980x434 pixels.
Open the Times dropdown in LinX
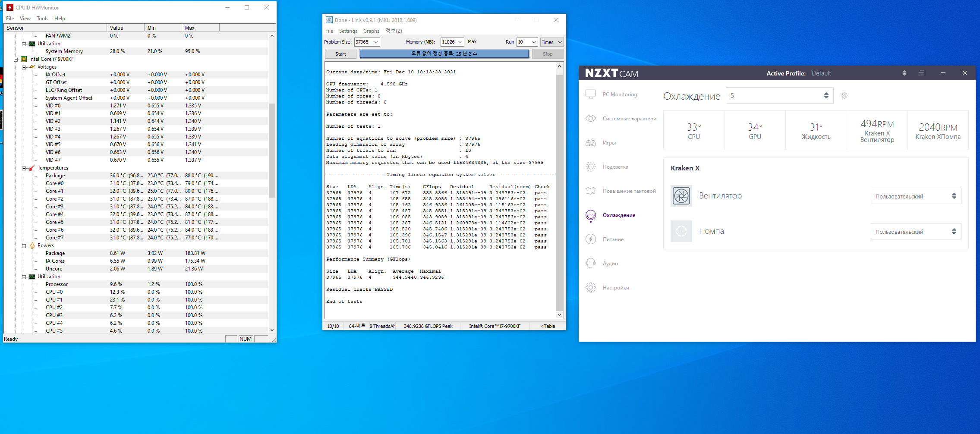(552, 42)
